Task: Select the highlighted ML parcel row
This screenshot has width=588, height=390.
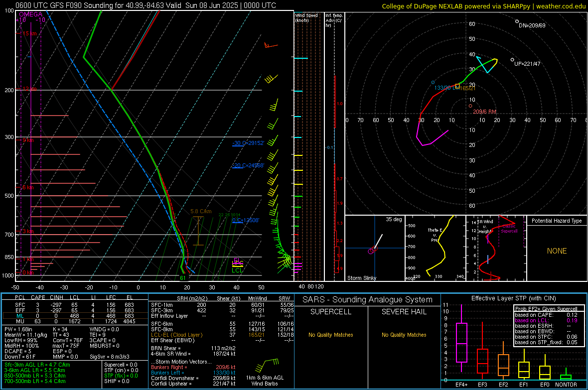Action: 75,316
